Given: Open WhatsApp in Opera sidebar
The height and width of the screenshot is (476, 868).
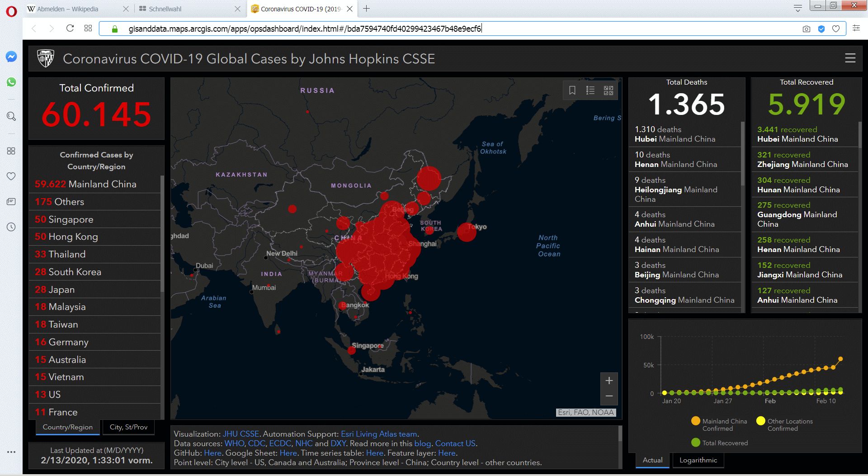Looking at the screenshot, I should click(11, 82).
